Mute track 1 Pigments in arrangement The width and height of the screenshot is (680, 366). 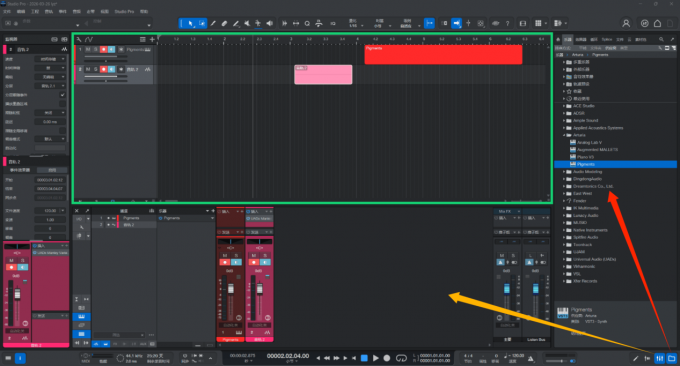tap(88, 50)
